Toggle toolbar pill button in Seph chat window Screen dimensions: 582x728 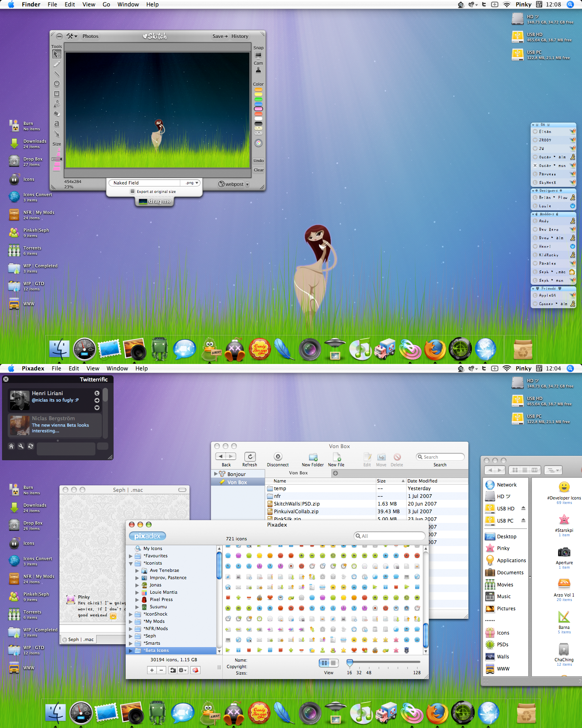[x=182, y=490]
